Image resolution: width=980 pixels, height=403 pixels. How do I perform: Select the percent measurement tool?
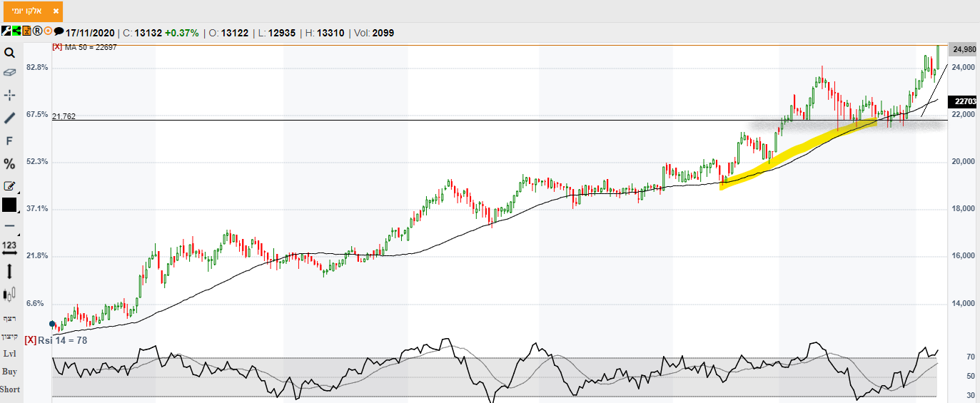point(9,164)
